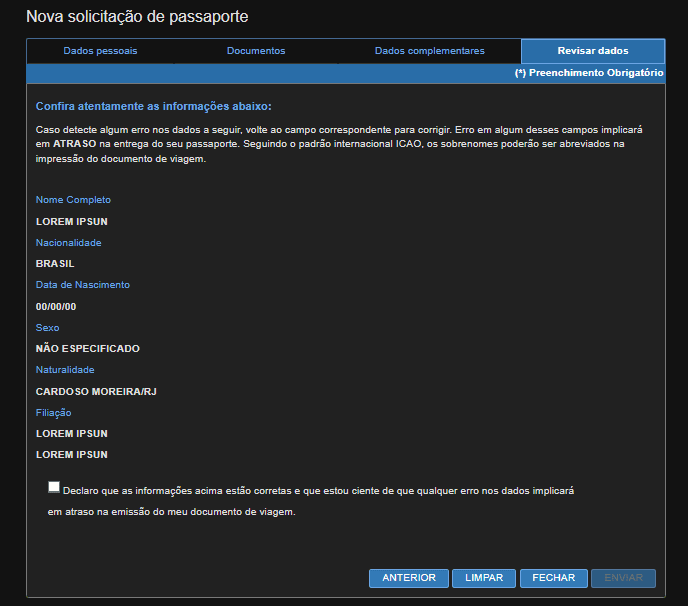Close the form with FECHAR button
This screenshot has height=606, width=688.
pyautogui.click(x=553, y=578)
